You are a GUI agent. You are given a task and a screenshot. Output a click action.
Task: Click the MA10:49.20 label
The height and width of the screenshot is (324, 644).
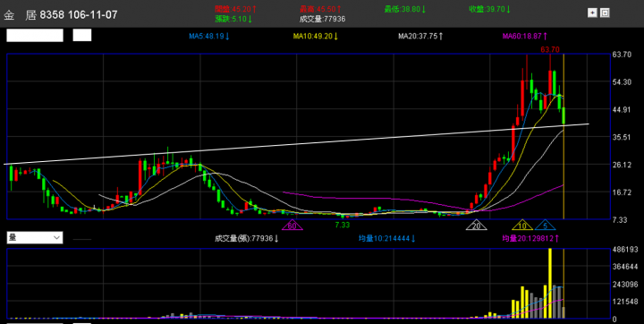pyautogui.click(x=316, y=36)
